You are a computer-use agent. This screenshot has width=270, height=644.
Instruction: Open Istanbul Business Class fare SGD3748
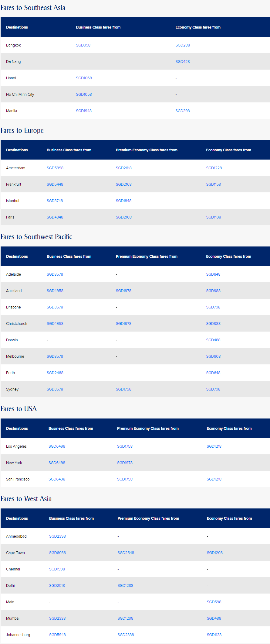coord(55,201)
